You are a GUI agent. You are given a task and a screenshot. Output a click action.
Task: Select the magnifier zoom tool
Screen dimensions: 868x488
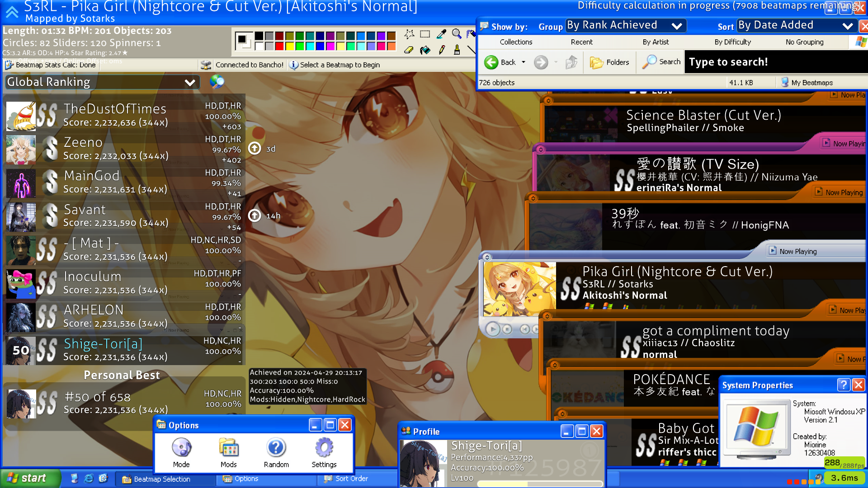[x=457, y=34]
